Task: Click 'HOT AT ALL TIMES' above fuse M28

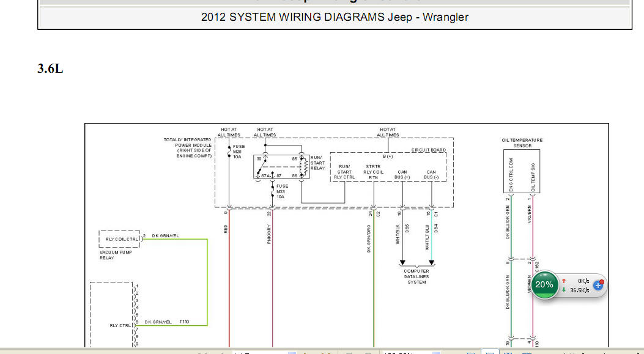Action: pos(229,132)
